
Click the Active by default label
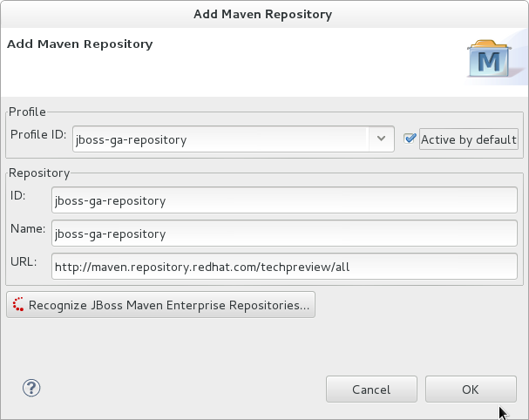[469, 139]
